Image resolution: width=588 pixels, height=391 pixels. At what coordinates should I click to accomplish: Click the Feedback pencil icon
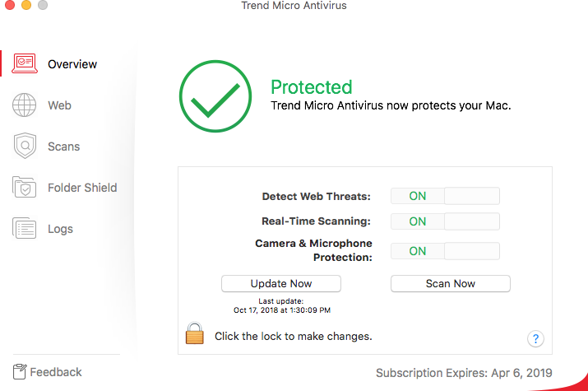point(20,372)
